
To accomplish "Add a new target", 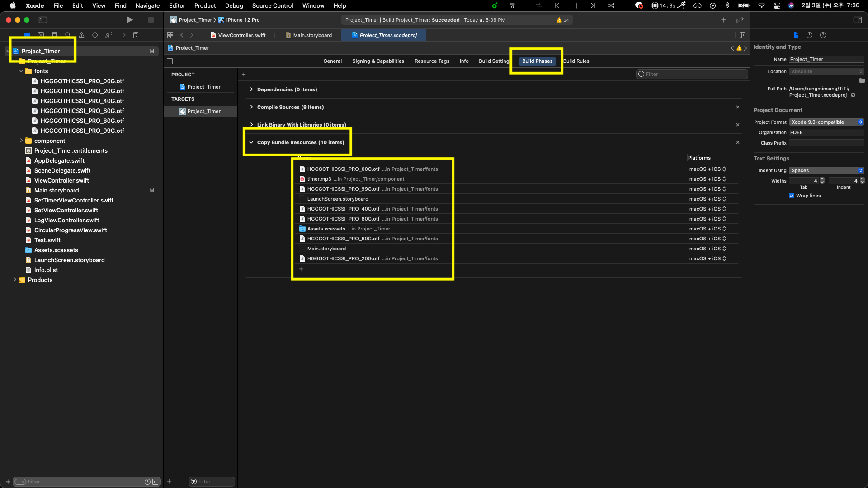I will pyautogui.click(x=170, y=481).
